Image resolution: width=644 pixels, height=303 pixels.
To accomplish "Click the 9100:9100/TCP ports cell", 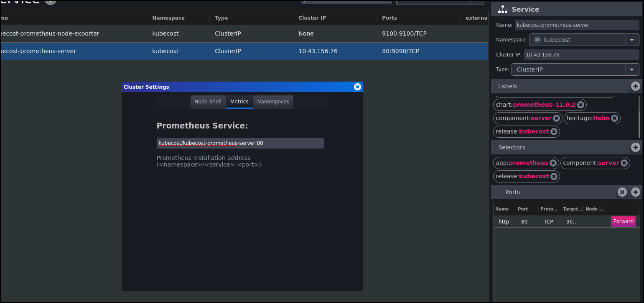I will [x=404, y=33].
